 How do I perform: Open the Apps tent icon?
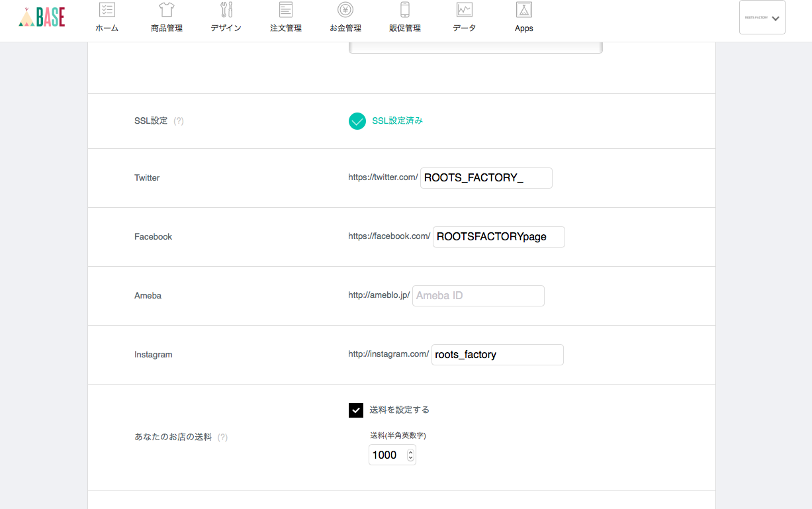pyautogui.click(x=524, y=10)
